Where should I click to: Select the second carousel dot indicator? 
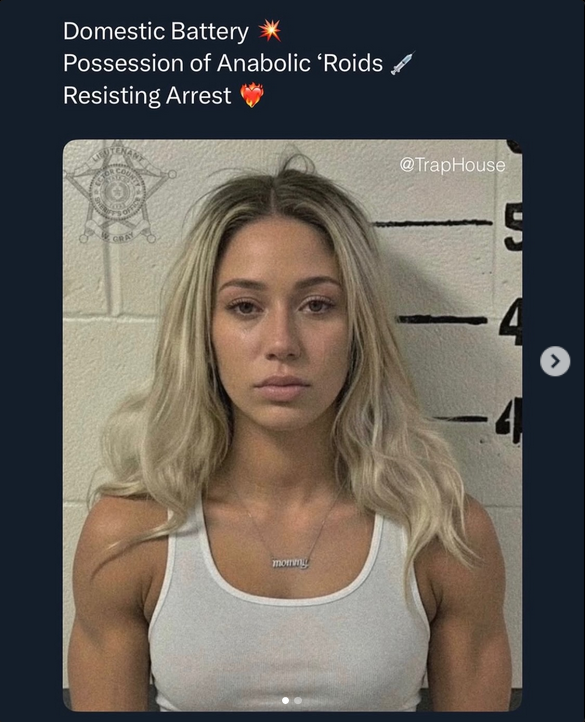click(x=298, y=700)
